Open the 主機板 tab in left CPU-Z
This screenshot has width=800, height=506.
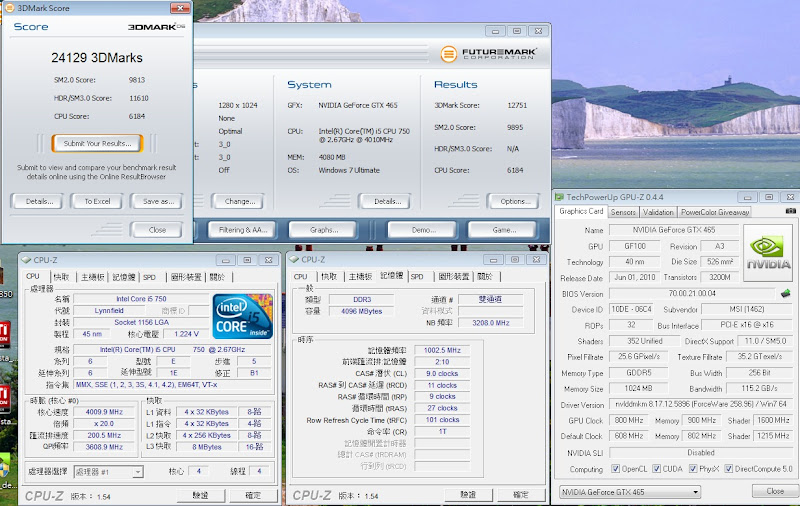tap(93, 277)
